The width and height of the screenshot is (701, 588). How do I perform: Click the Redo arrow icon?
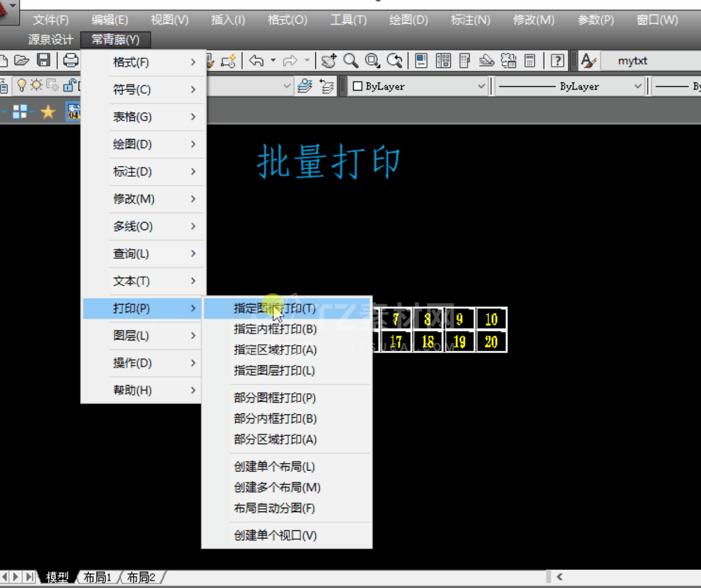pyautogui.click(x=290, y=60)
